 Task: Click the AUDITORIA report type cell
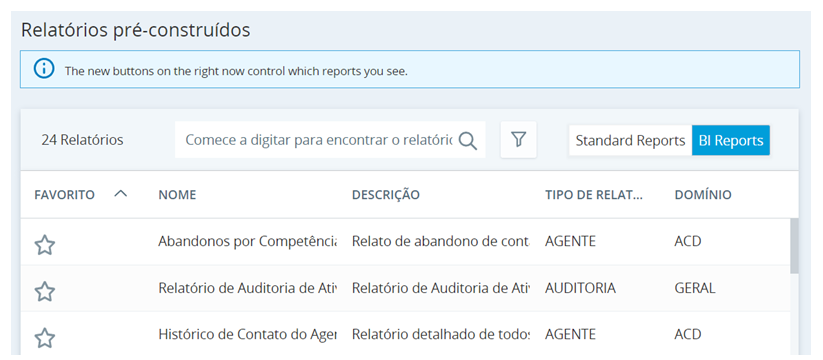[x=580, y=288]
